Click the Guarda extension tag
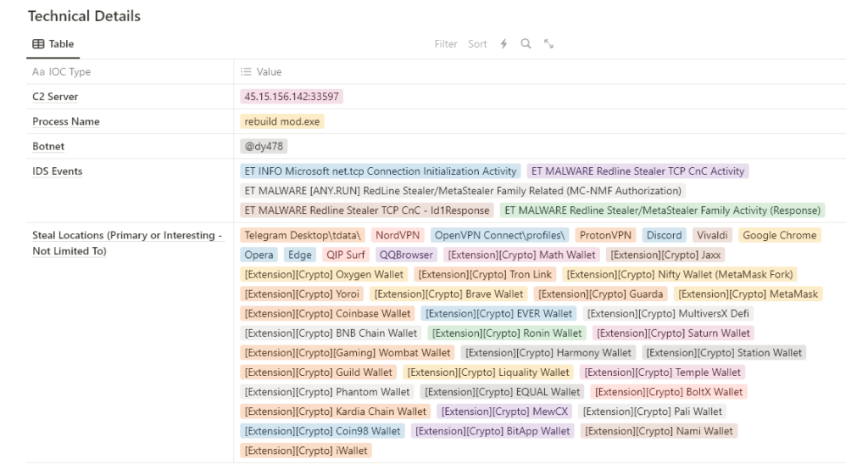 pos(601,294)
